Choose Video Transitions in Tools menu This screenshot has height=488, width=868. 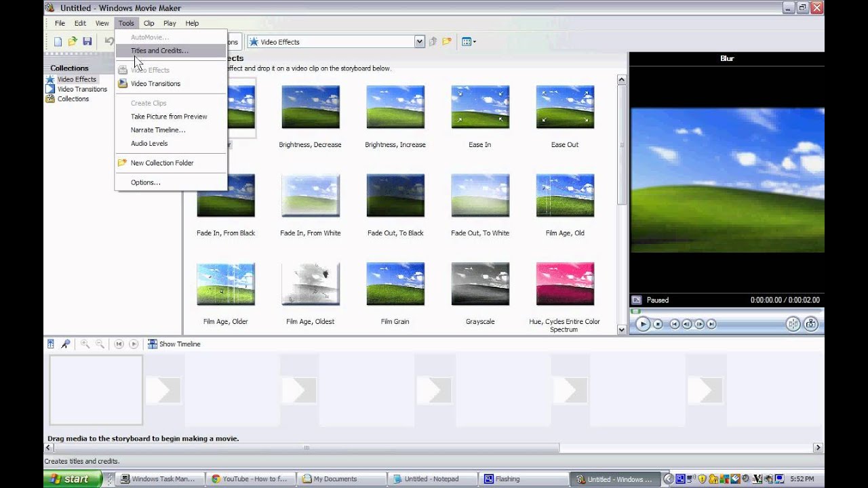pos(171,84)
